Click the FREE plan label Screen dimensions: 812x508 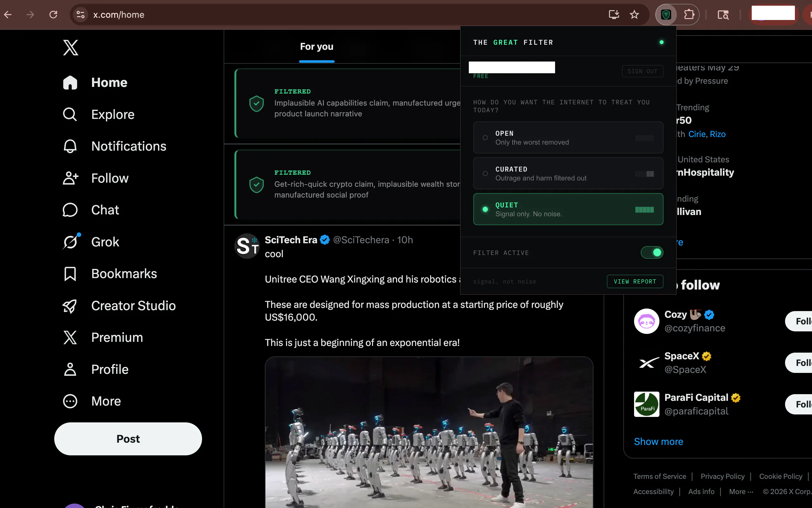pyautogui.click(x=481, y=76)
